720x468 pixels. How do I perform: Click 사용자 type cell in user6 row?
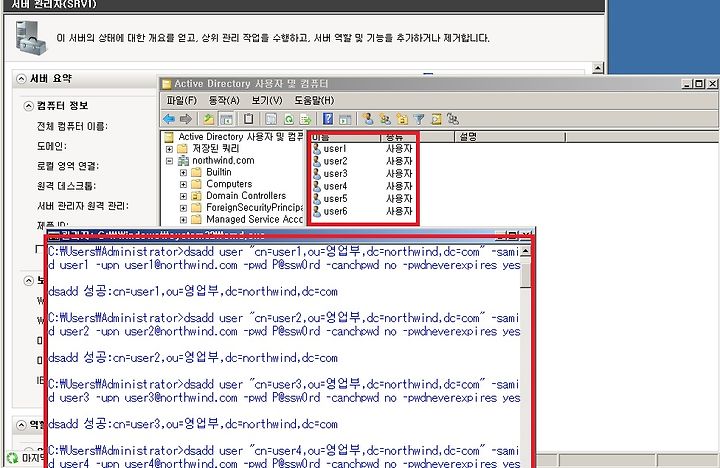coord(399,211)
